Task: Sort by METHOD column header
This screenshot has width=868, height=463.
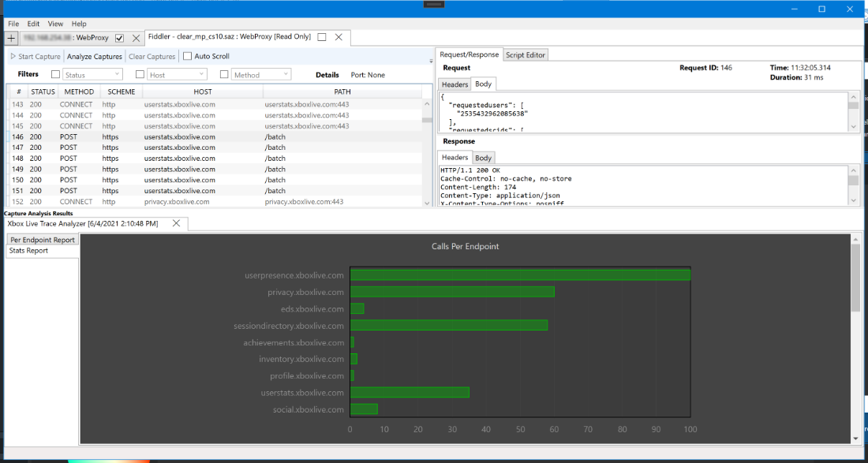Action: coord(79,91)
